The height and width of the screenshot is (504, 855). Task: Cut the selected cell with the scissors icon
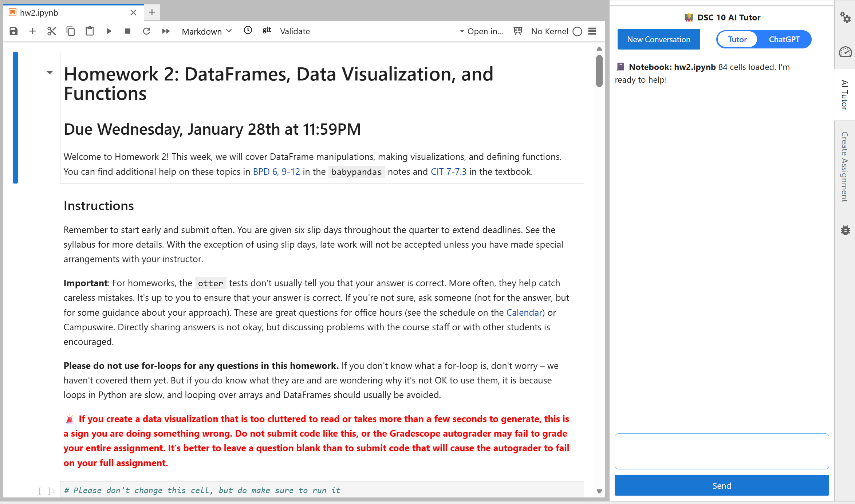[52, 31]
